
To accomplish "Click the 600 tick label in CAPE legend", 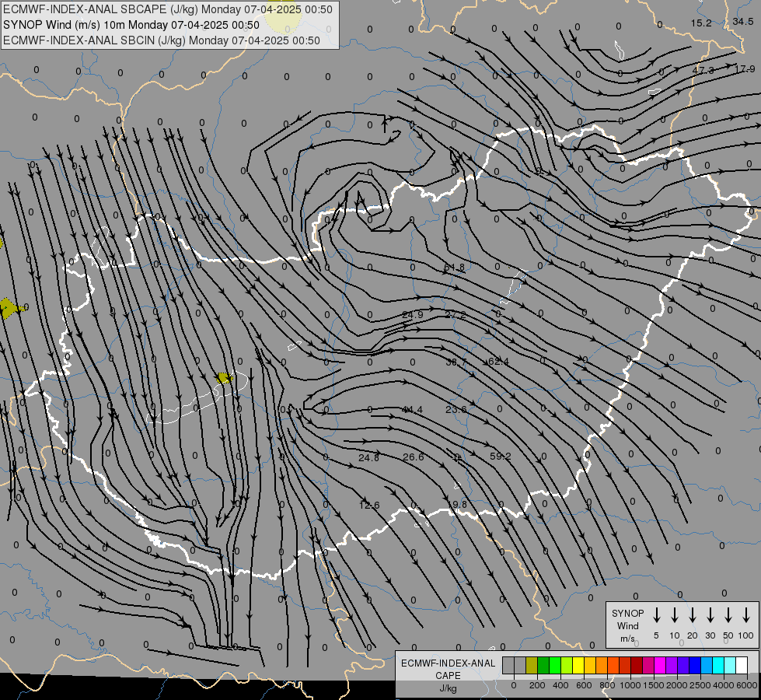I will click(x=584, y=685).
